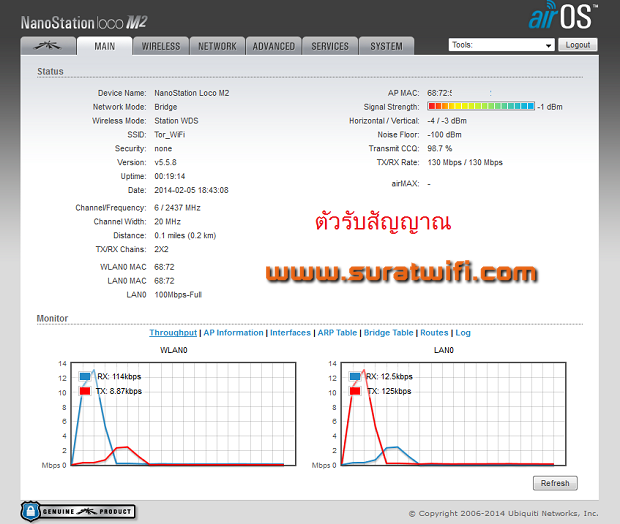The width and height of the screenshot is (620, 524).
Task: Click date value '2014-02-05 18:43:08'
Action: point(191,190)
